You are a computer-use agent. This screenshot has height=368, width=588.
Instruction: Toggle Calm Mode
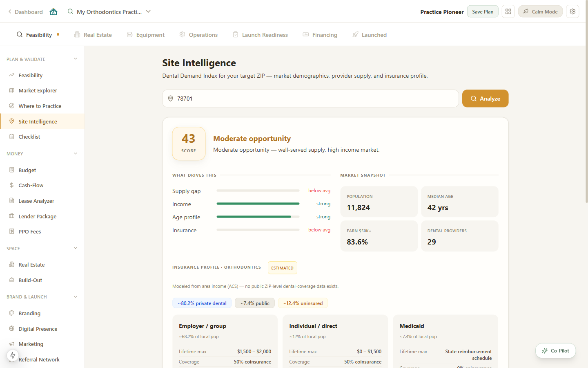540,11
